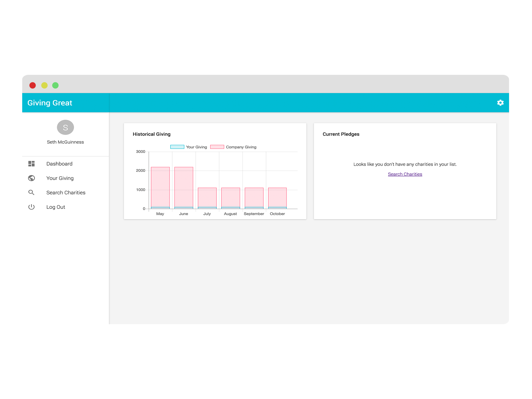Click the May company giving bar
The height and width of the screenshot is (399, 532).
pos(160,187)
